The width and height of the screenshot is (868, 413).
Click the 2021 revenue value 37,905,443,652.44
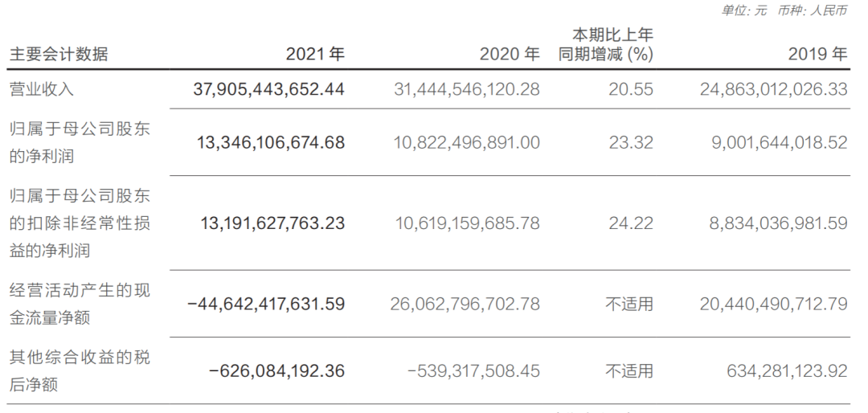[x=269, y=89]
